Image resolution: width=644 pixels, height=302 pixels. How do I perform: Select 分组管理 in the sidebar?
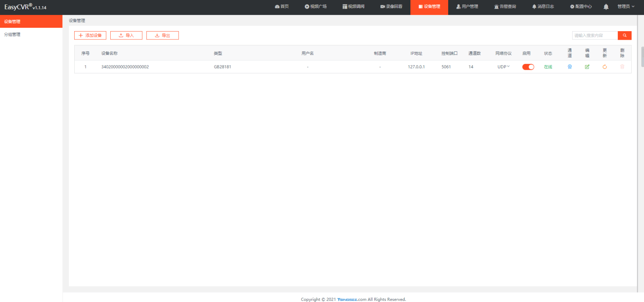(12, 35)
